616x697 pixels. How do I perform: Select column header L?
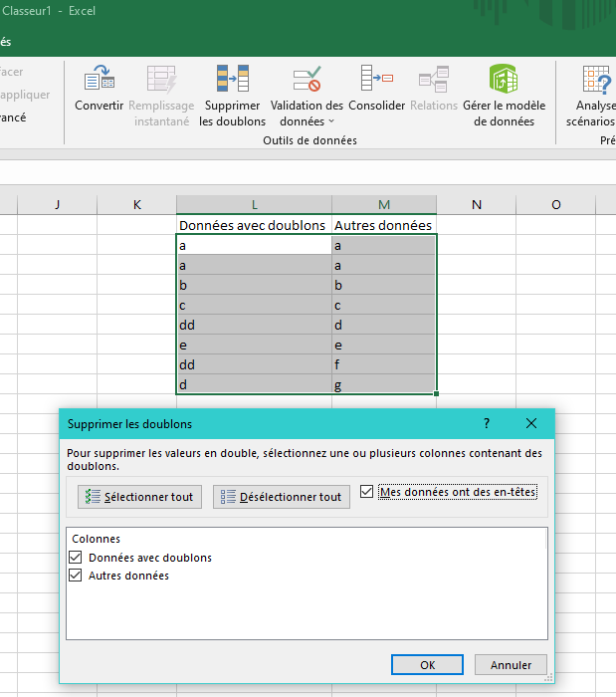(x=254, y=204)
